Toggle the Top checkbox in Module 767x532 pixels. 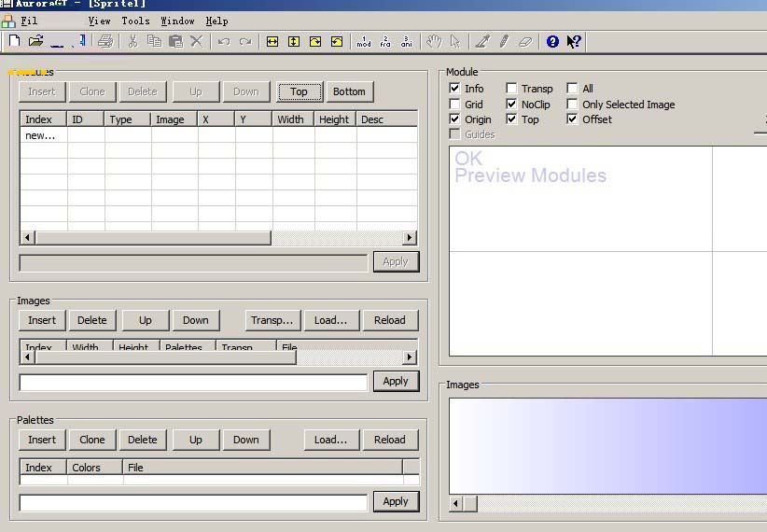pos(511,119)
